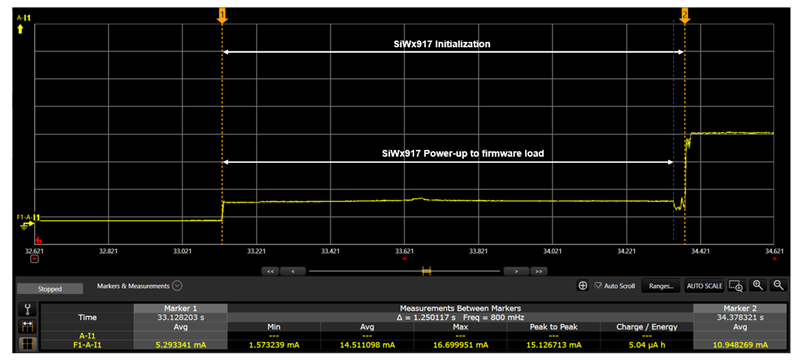The width and height of the screenshot is (809, 362).
Task: Click the Min value 1.573239 mA
Action: click(x=274, y=344)
